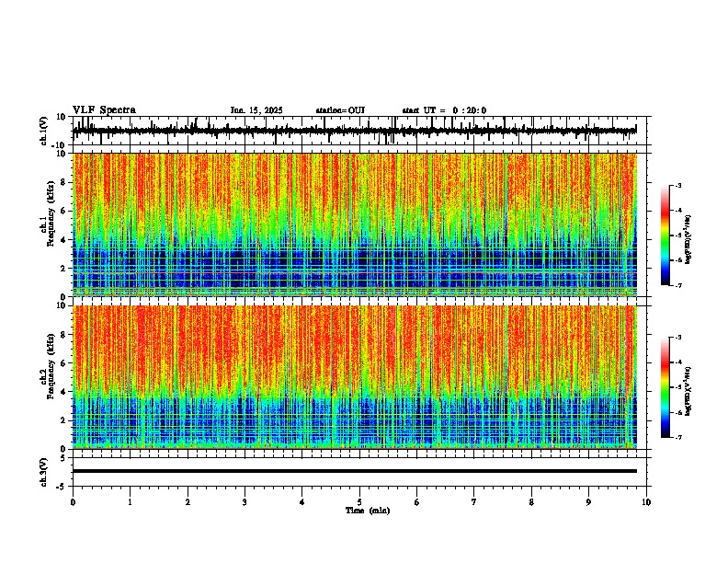Screen dimensions: 728x563
Task: Click the ch.1 'Frequency (kHz)' axis label
Action: pos(51,214)
